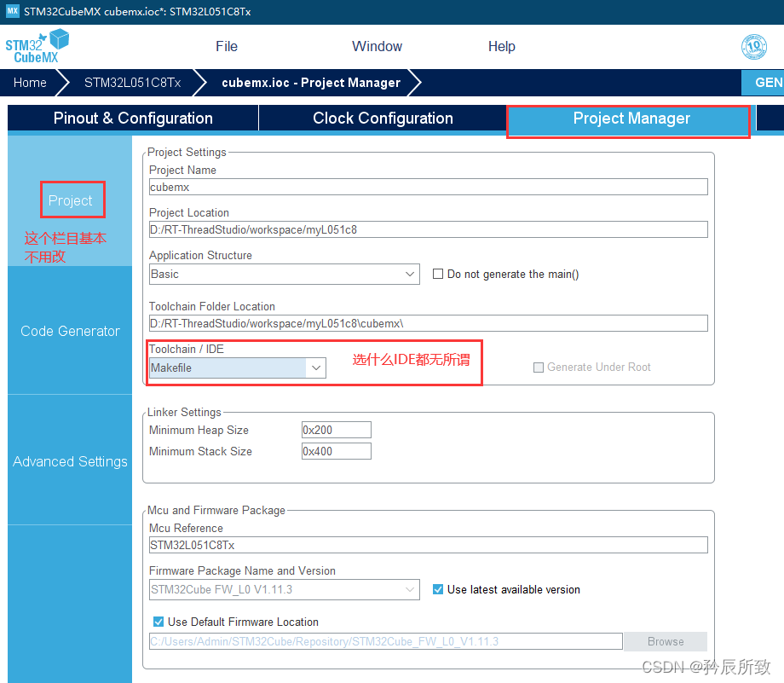Open the Code Generator side section
This screenshot has height=683, width=784.
pos(70,331)
